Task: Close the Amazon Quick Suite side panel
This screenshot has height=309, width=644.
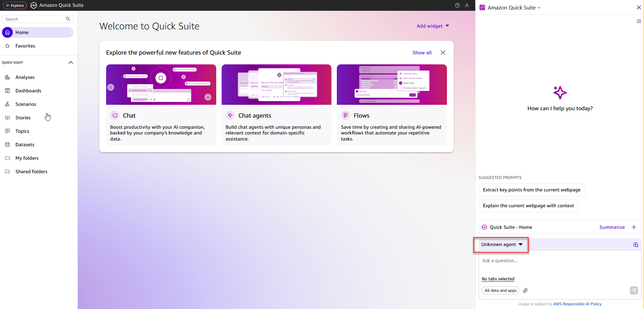Action: pyautogui.click(x=639, y=7)
